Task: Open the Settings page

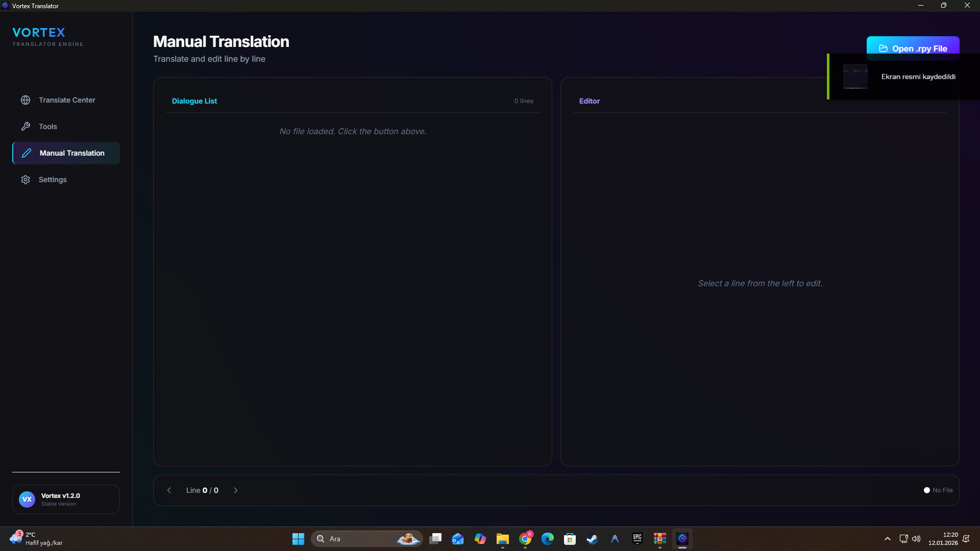Action: tap(66, 180)
